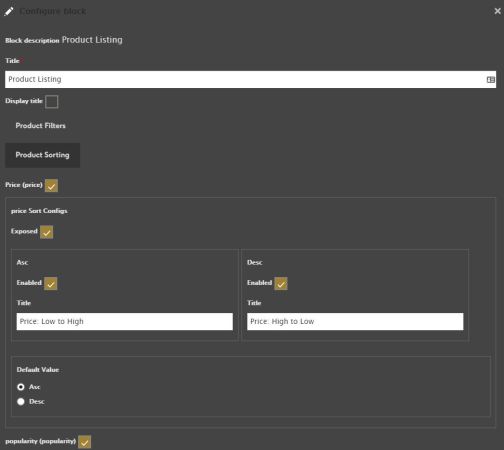Click the icon inside Title field
This screenshot has width=504, height=450.
click(x=491, y=80)
